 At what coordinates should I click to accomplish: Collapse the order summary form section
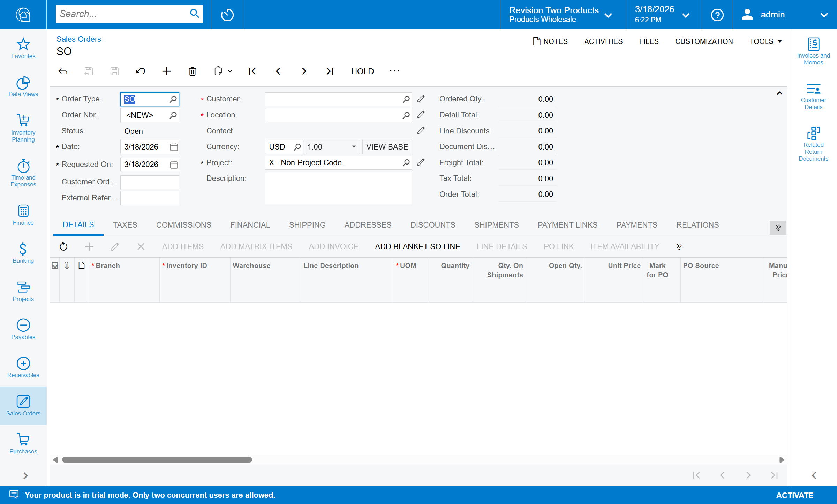(779, 93)
